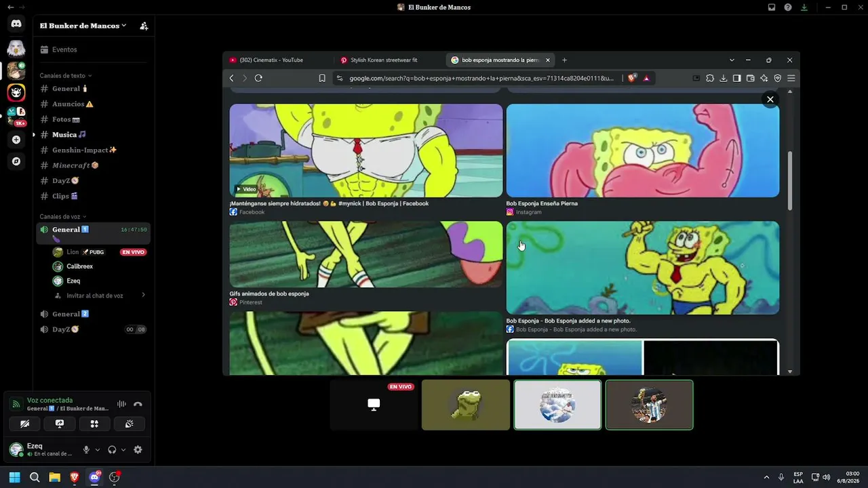Open the Musica text channel
868x488 pixels.
(94, 134)
